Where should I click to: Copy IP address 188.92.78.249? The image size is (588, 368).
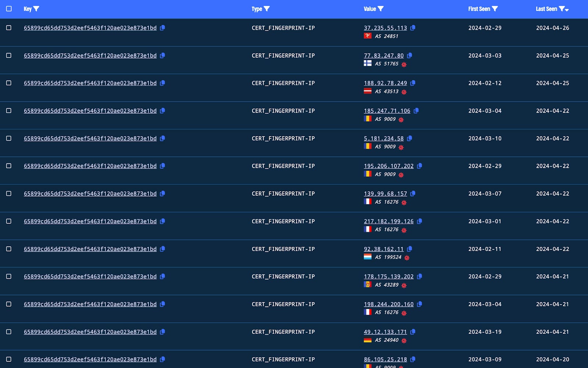(413, 83)
